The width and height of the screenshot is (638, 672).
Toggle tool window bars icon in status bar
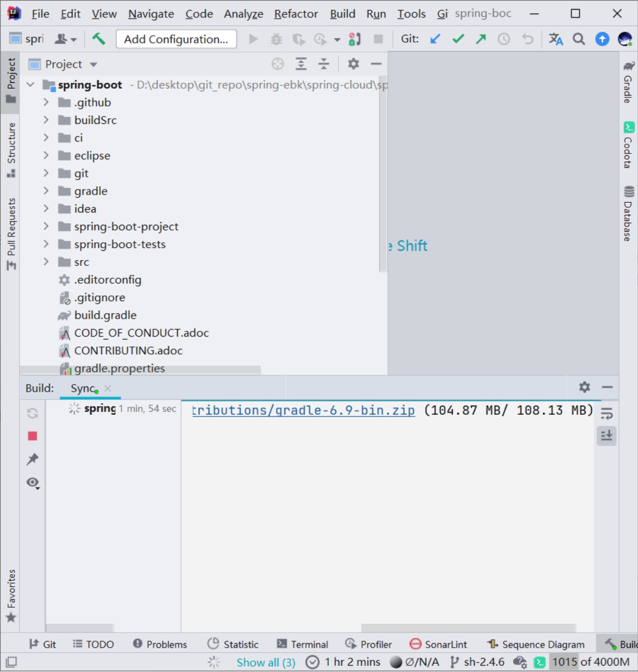[x=12, y=662]
